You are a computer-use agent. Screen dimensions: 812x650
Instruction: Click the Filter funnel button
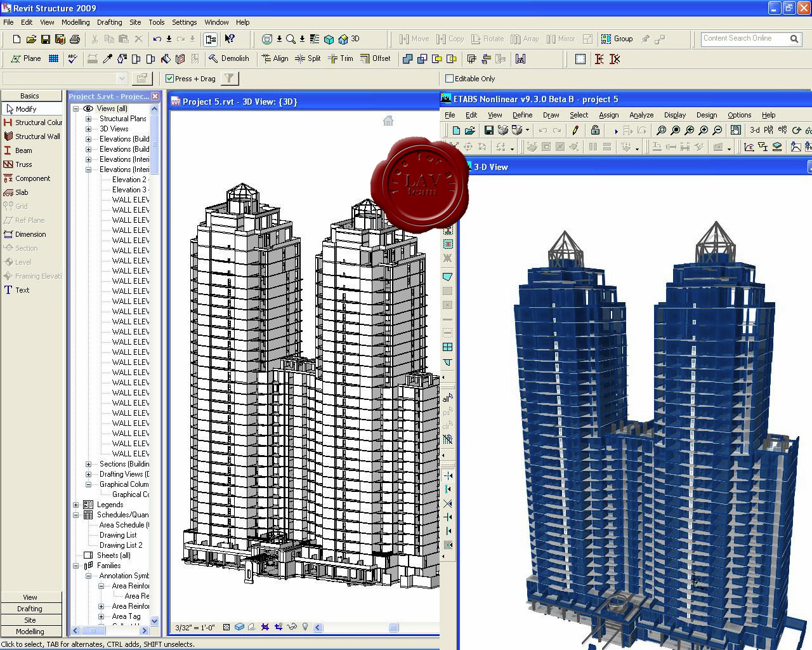tap(229, 79)
